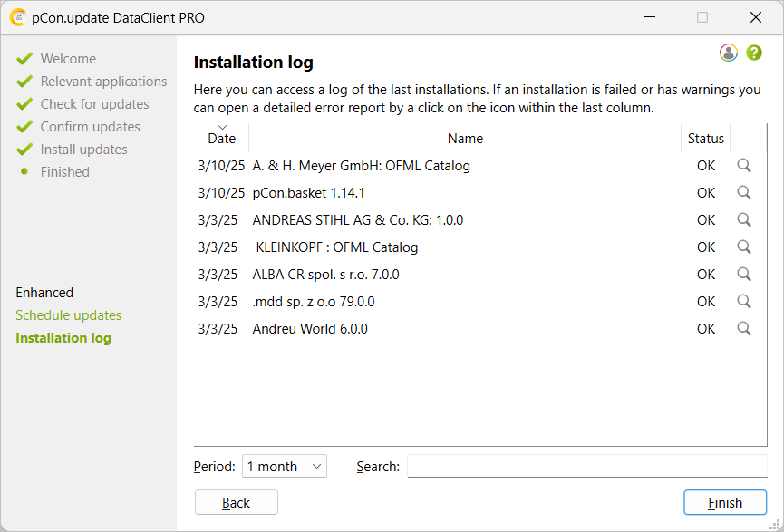
Task: Open report magnifier for Andreu World 6.0.0
Action: click(x=744, y=328)
